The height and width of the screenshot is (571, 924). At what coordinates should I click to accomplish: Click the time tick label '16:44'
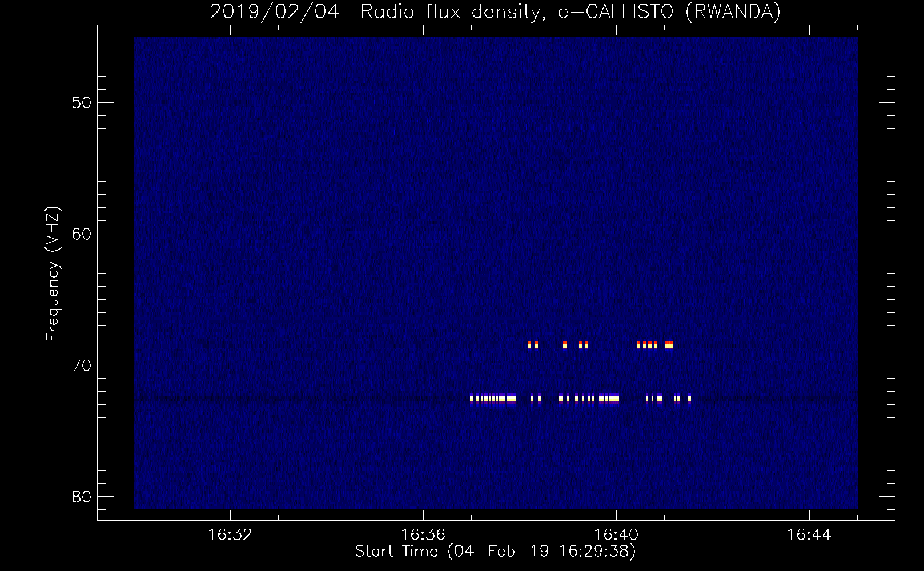pyautogui.click(x=809, y=535)
